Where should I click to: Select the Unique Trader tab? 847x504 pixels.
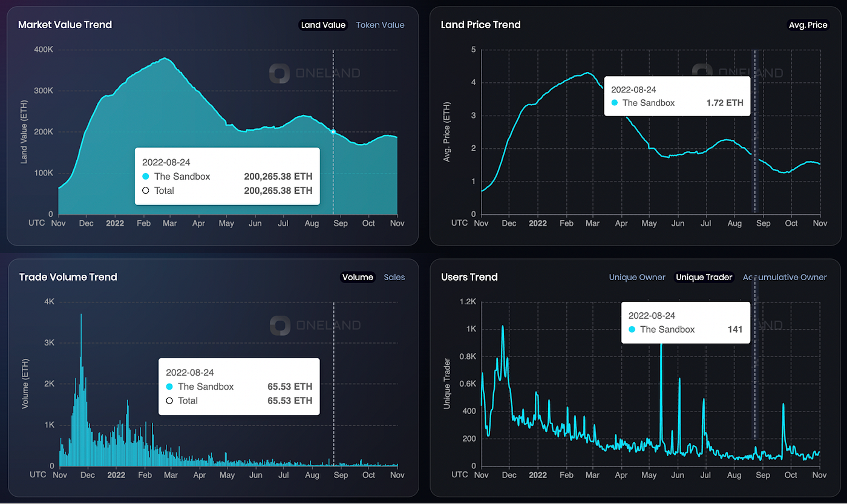[704, 277]
